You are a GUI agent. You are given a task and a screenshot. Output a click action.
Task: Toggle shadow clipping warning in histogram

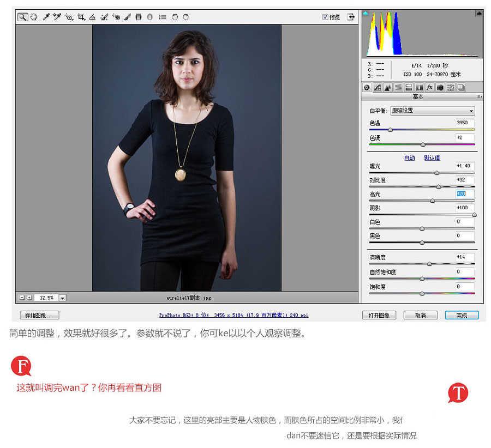click(x=365, y=13)
